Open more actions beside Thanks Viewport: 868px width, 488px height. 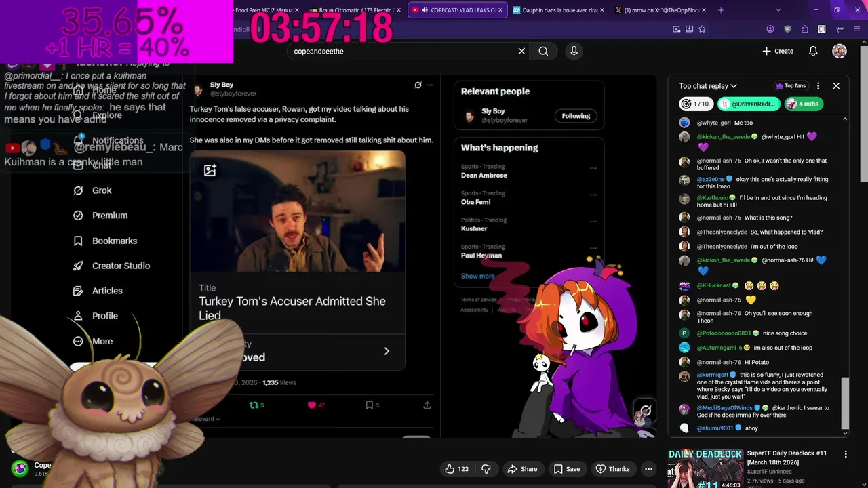click(x=648, y=469)
